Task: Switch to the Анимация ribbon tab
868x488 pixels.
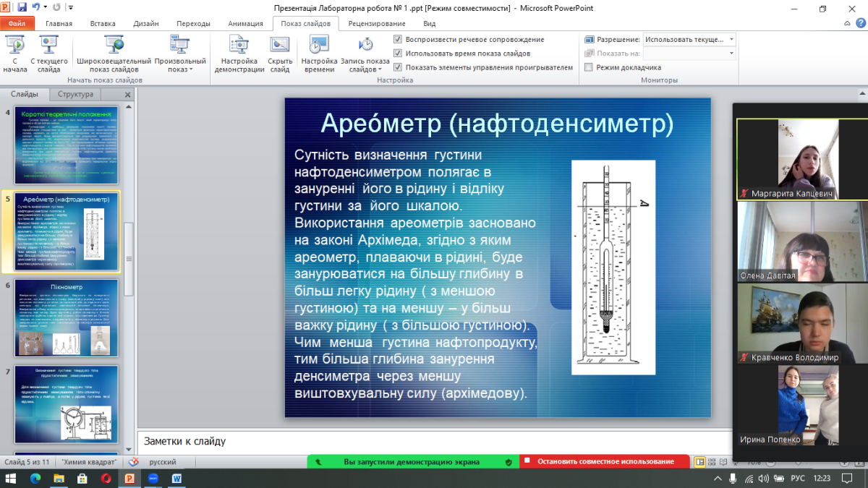Action: coord(245,23)
